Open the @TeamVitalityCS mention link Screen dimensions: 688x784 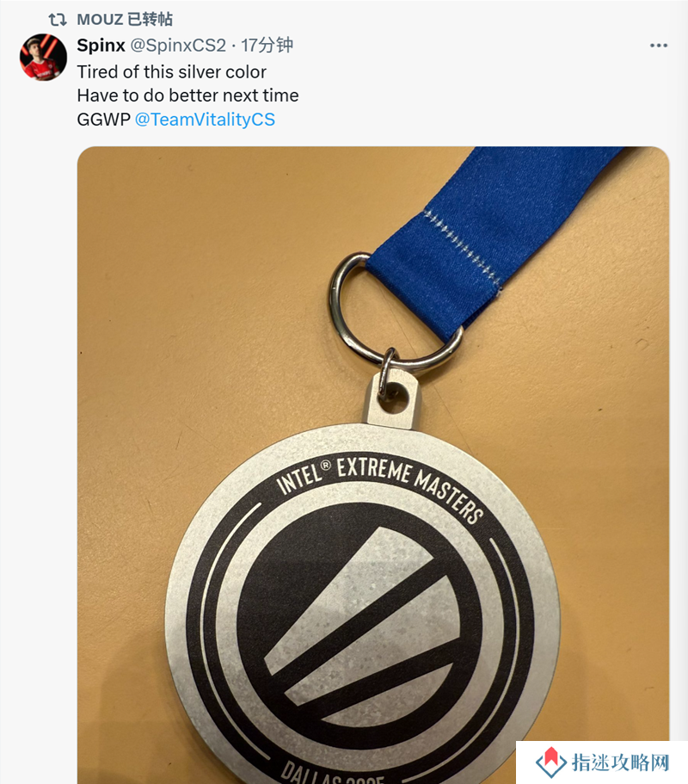click(205, 120)
